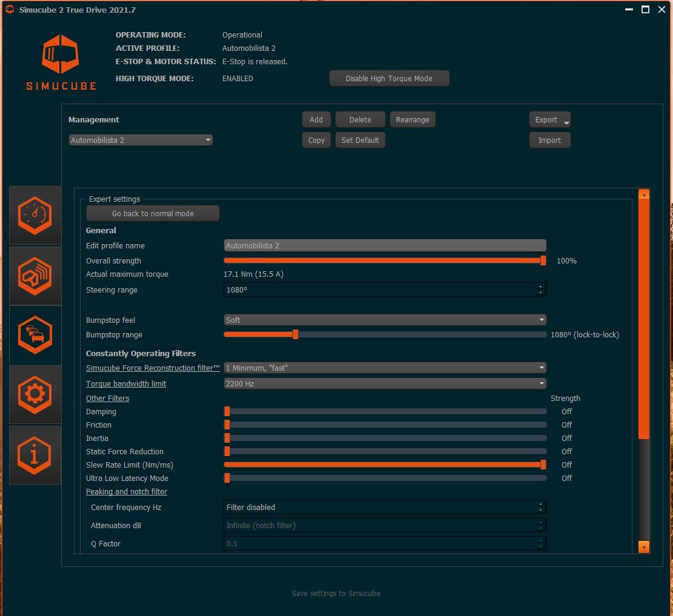Click the Edit profile name field
The height and width of the screenshot is (616, 673).
[x=385, y=245]
